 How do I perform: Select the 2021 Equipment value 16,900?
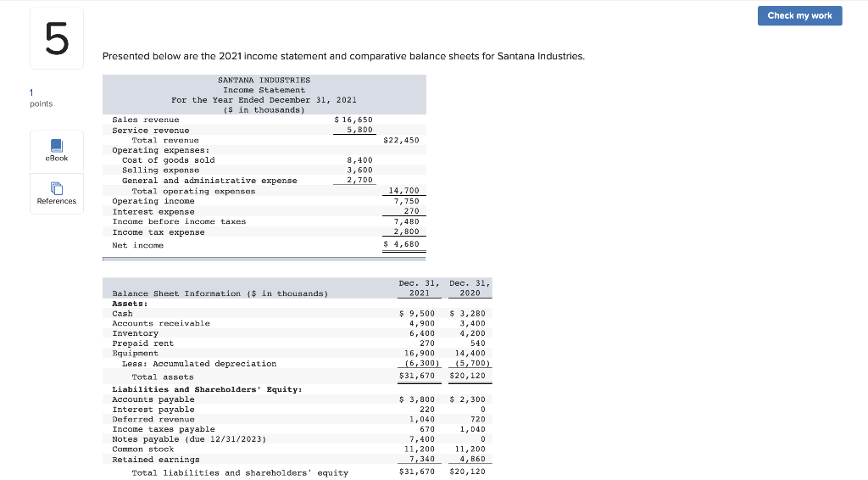point(420,354)
